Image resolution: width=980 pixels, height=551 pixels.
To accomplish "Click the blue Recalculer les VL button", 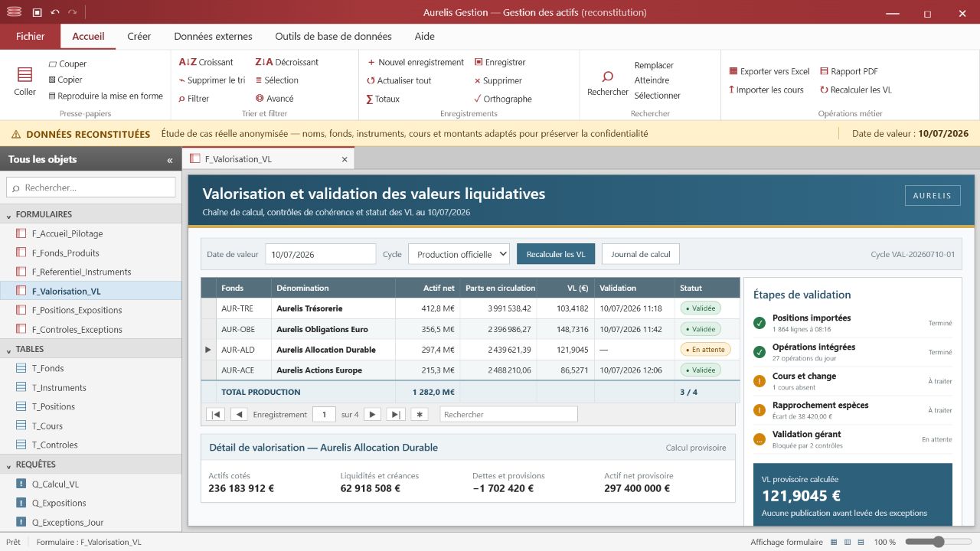I will (556, 254).
